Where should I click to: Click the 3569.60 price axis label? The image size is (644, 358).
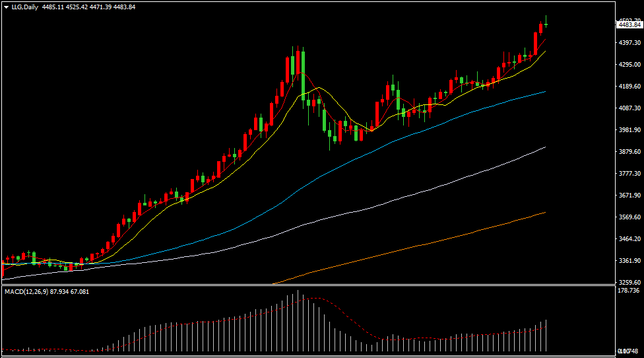(629, 217)
